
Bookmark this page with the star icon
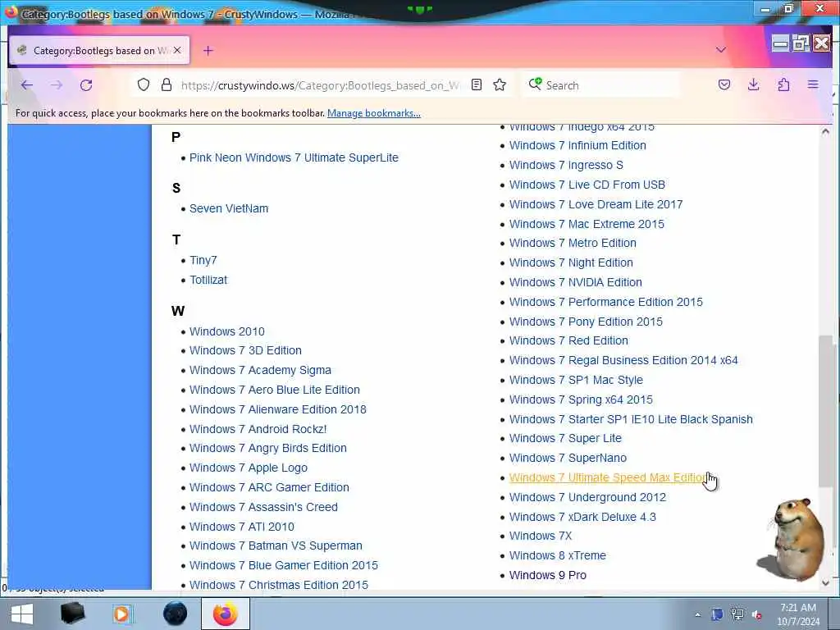coord(500,84)
